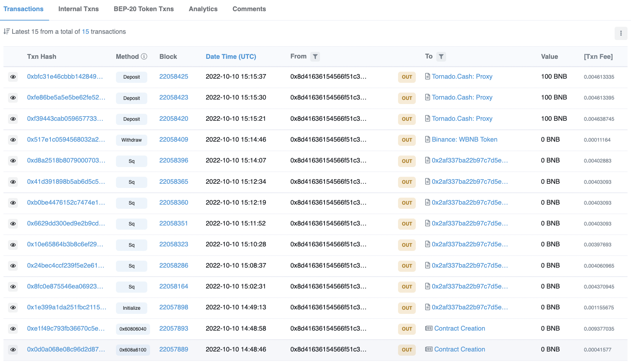631x364 pixels.
Task: Click the OUT badge in block 22058164 row
Action: (x=407, y=287)
